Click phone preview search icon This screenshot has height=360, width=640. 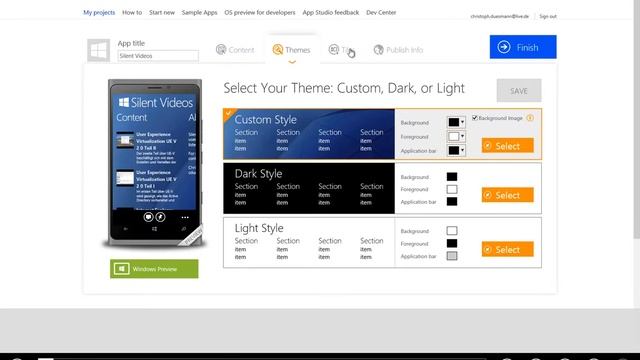[x=184, y=229]
